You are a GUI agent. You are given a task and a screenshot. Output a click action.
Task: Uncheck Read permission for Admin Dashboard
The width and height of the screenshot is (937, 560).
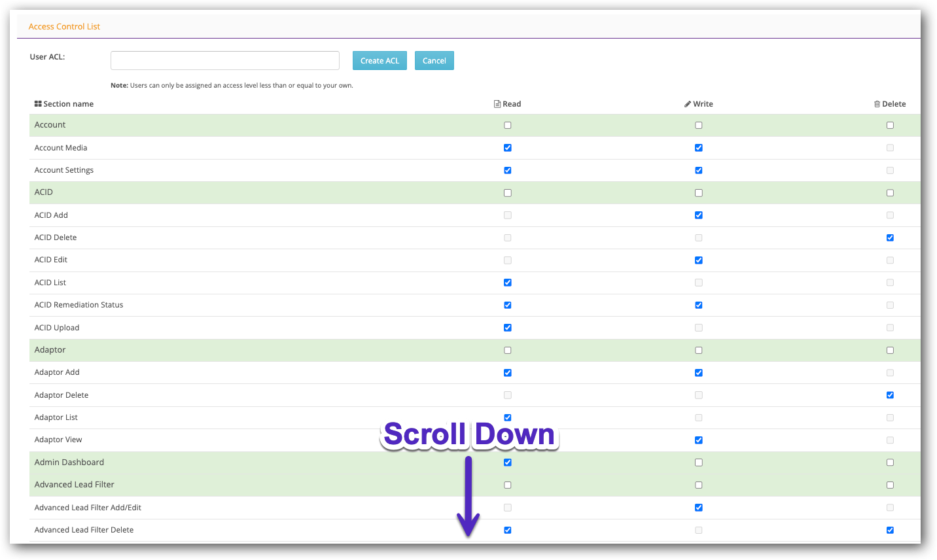pyautogui.click(x=507, y=462)
